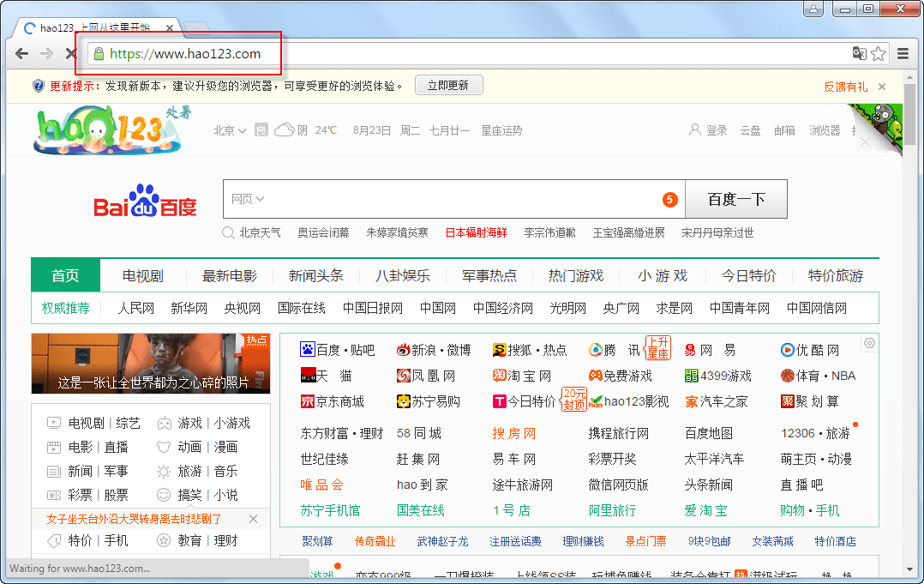
Task: Open the 浏览器 link in header
Action: point(825,130)
